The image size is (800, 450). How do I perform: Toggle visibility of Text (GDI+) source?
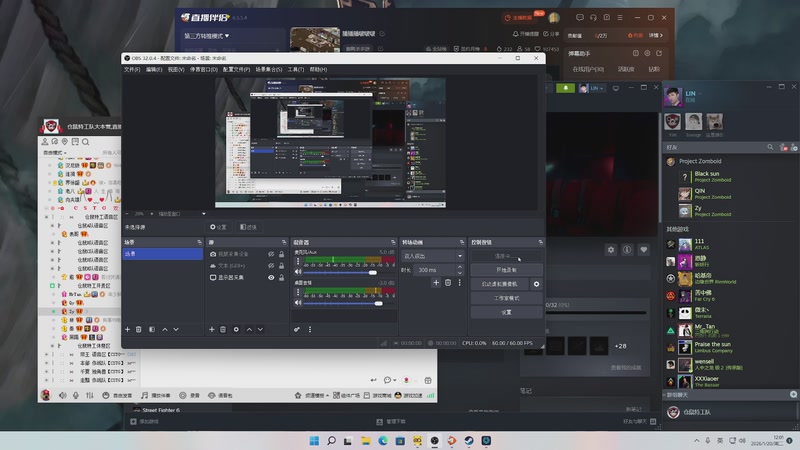coord(271,266)
